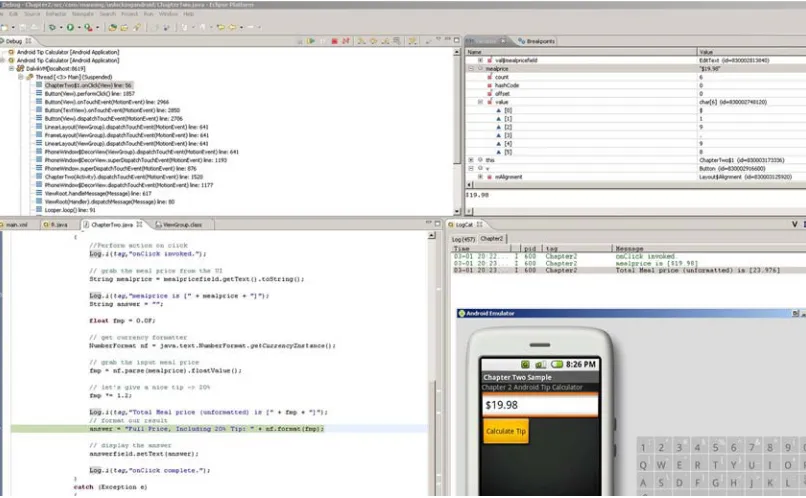This screenshot has width=806, height=498.
Task: Select the count variable row
Action: (635, 77)
